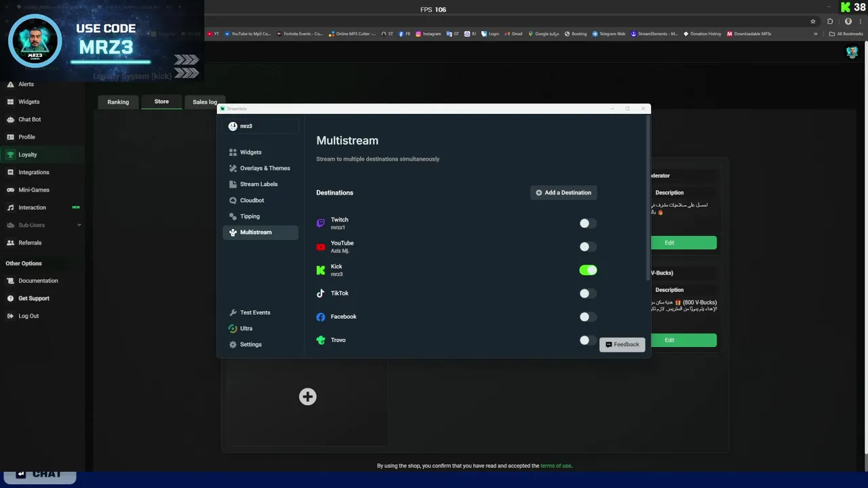Switch to the Sales log tab
868x488 pixels.
pos(204,102)
